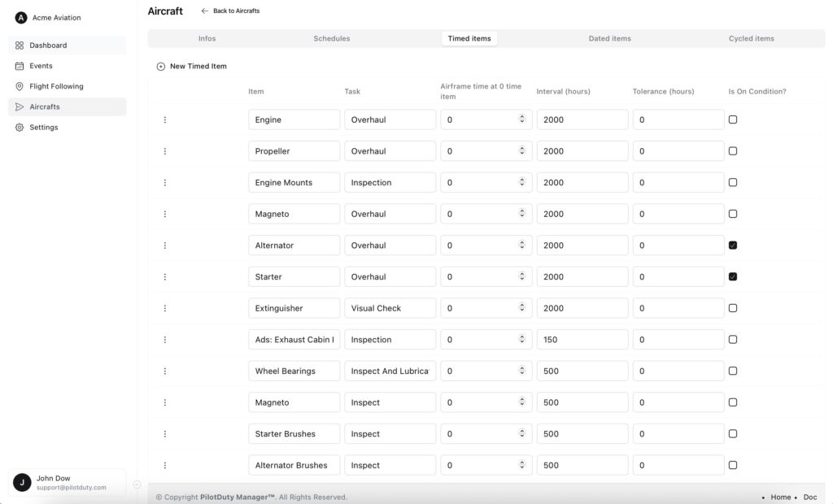Click the Doc link in footer

pos(810,497)
